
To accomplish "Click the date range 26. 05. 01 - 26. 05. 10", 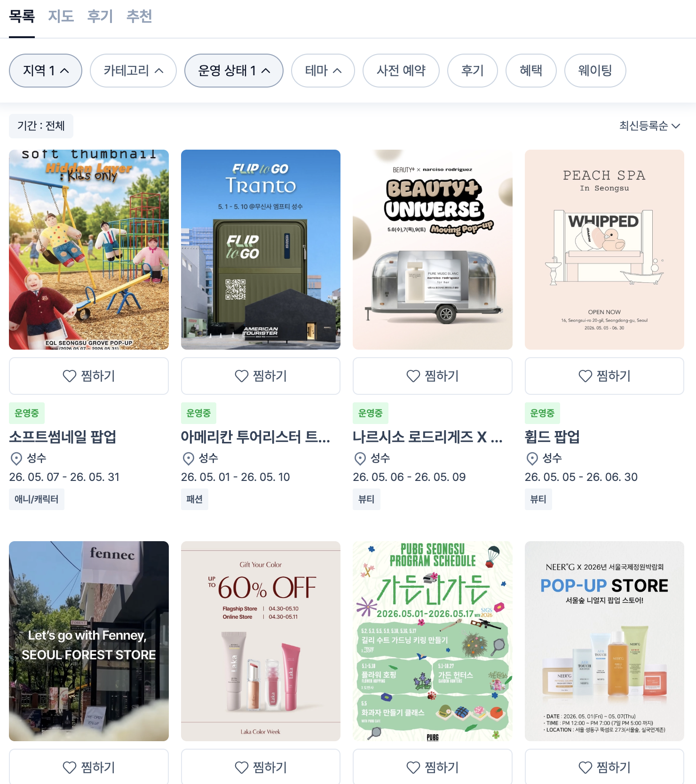I will tap(236, 477).
